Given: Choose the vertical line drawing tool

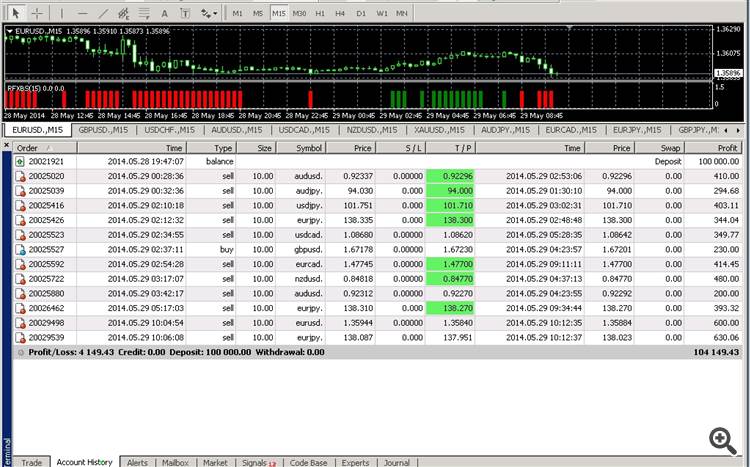Looking at the screenshot, I should (61, 13).
